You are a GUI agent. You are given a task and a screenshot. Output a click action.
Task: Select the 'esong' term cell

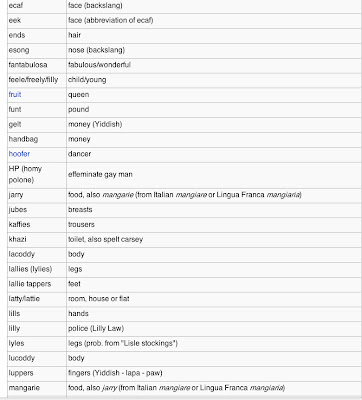(37, 50)
